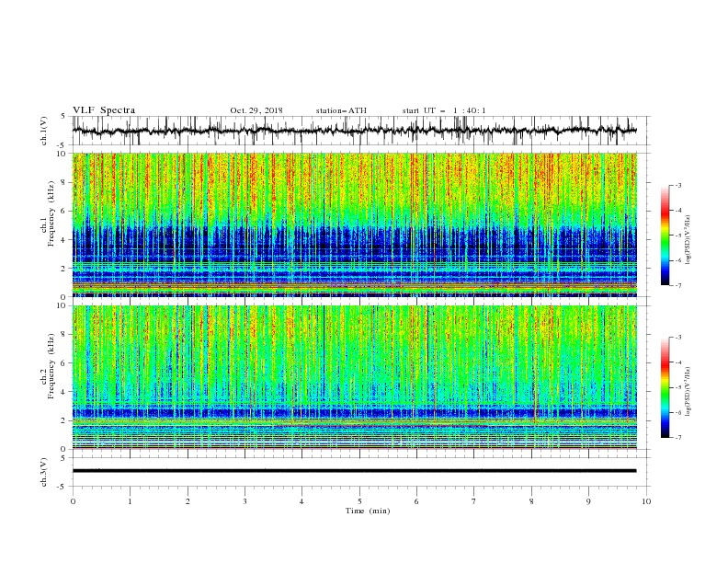Click the "-7" tick on ch.2 colorbar
Image resolution: width=728 pixels, height=563 pixels.
678,438
